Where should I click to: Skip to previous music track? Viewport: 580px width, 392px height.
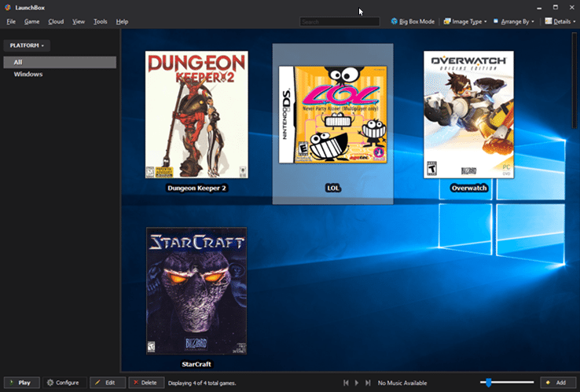click(x=346, y=383)
